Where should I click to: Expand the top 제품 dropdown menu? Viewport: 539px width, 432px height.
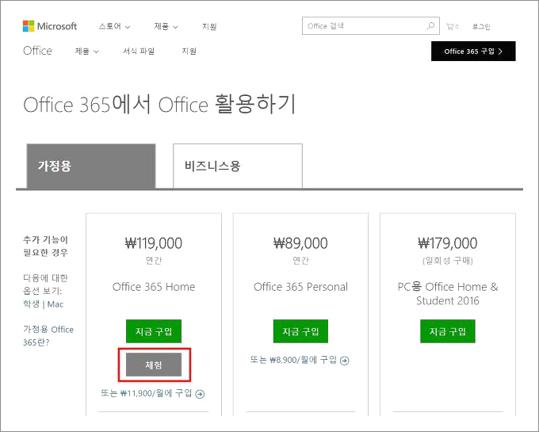166,26
